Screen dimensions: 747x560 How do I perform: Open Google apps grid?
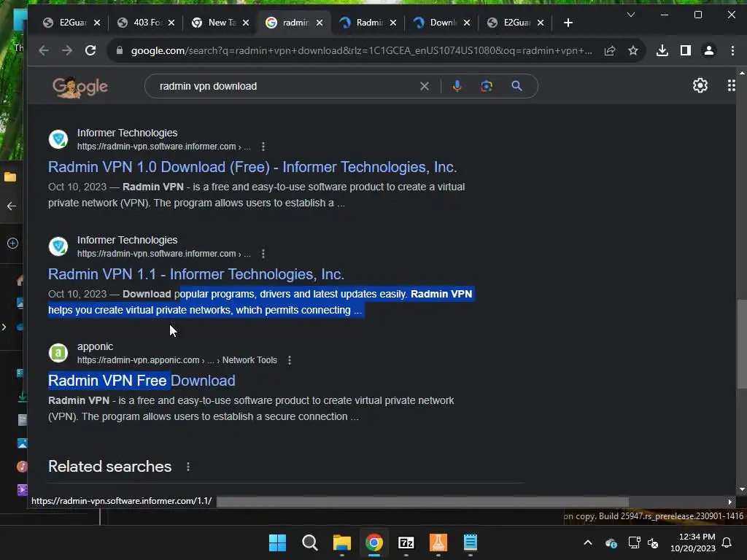coord(731,86)
